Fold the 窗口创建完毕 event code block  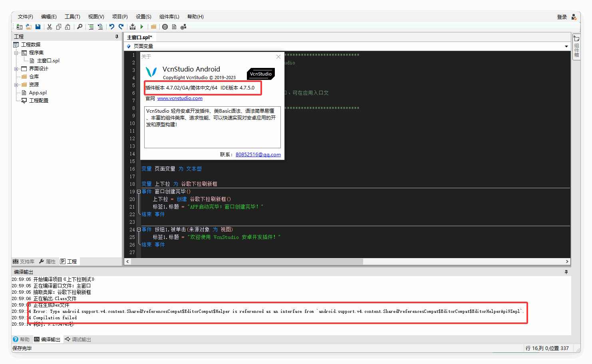pos(139,192)
